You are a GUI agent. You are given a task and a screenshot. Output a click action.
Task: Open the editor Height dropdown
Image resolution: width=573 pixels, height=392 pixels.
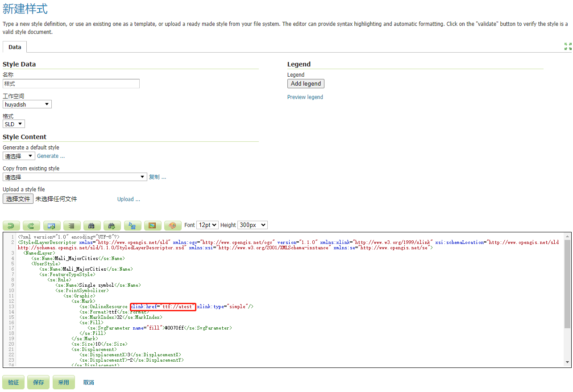pos(253,225)
